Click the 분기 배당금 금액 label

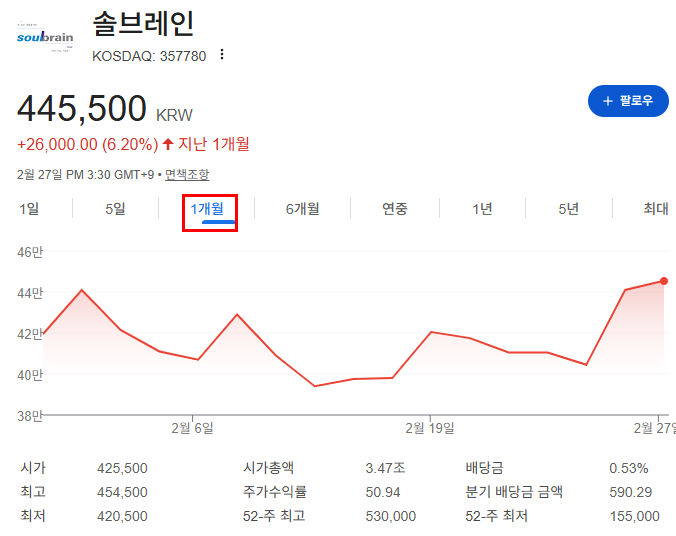[514, 492]
